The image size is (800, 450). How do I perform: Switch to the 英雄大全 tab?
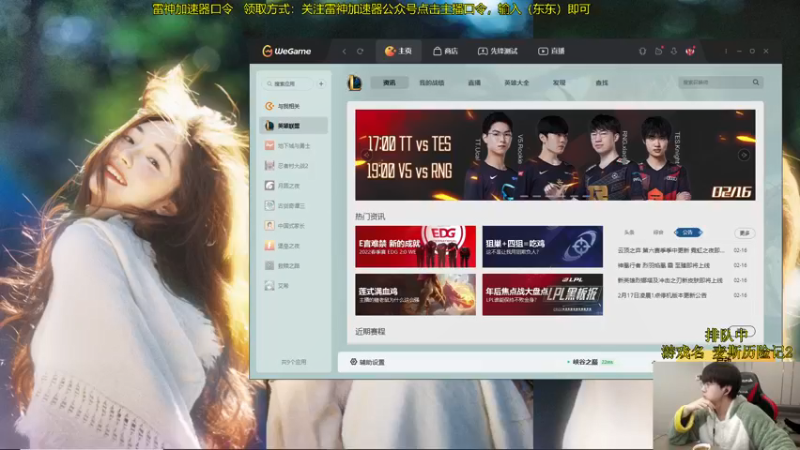point(516,83)
